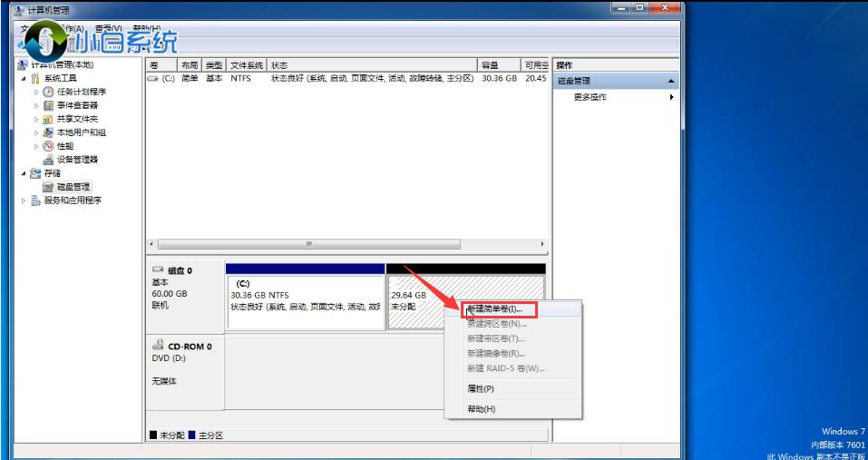Select Shared Folders (共享文件夹) icon

click(48, 119)
